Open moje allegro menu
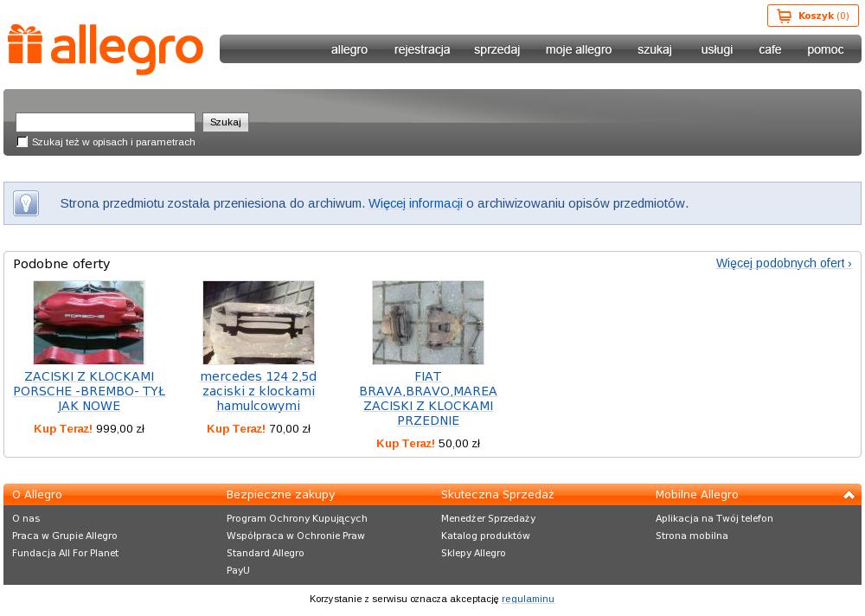865x616 pixels. click(579, 49)
